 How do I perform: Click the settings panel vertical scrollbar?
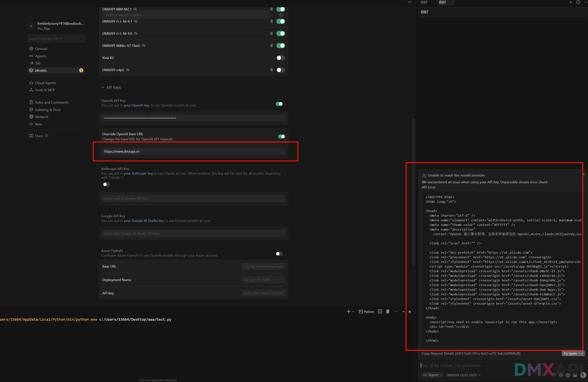[413, 192]
